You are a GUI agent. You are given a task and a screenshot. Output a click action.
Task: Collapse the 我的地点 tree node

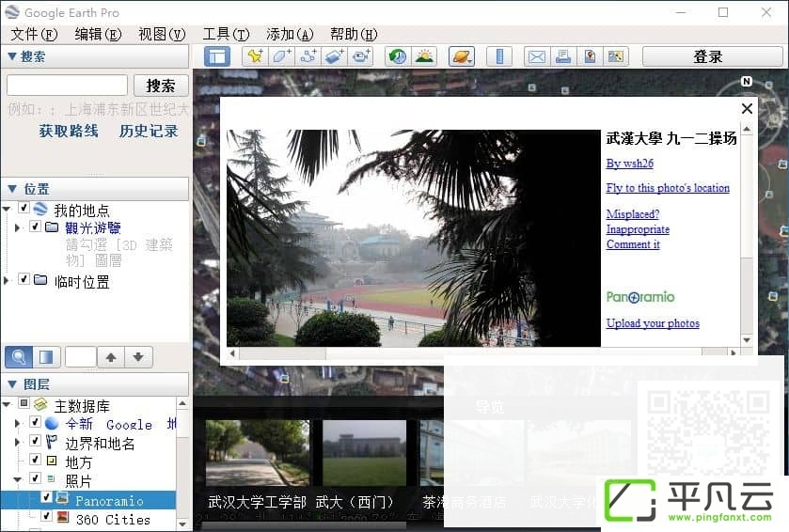point(7,209)
